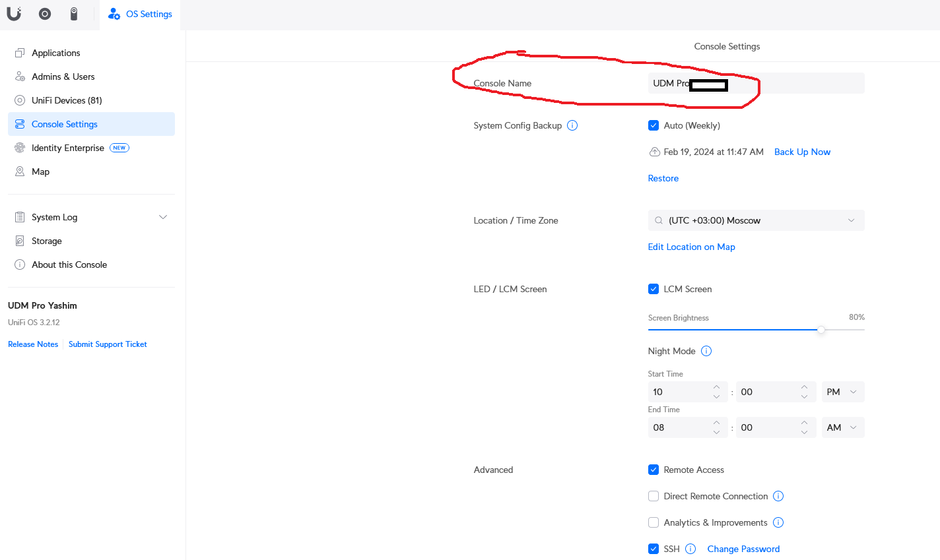Viewport: 940px width, 560px height.
Task: Enable Direct Remote Connection checkbox
Action: pyautogui.click(x=654, y=496)
